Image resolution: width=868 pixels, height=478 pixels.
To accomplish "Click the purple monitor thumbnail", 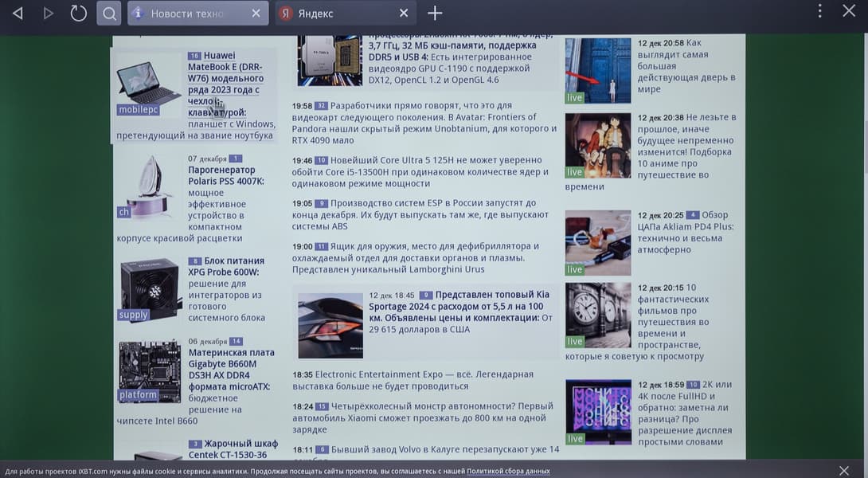I will coord(598,412).
